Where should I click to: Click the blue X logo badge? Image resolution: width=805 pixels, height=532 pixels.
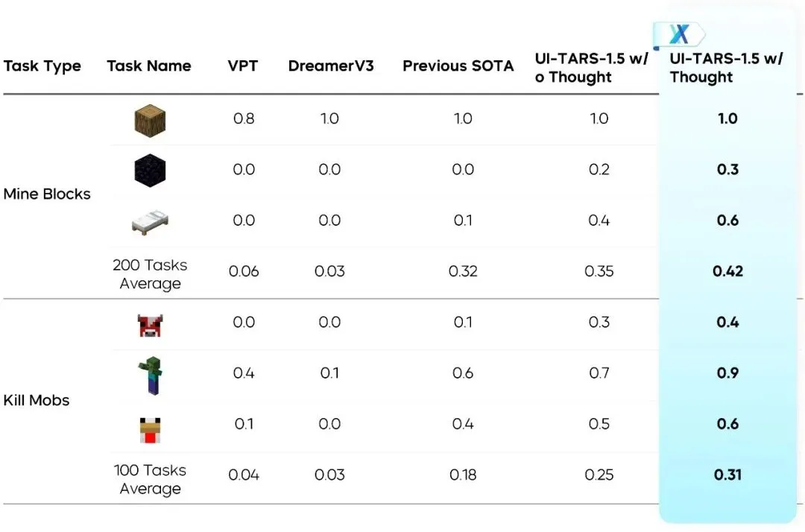tap(679, 35)
